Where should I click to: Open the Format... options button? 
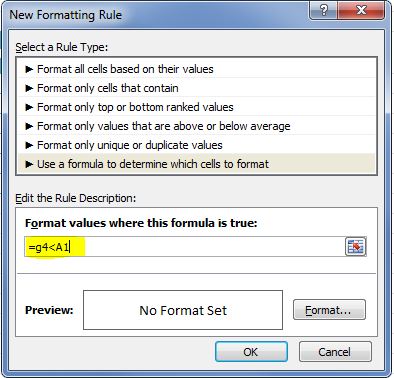pyautogui.click(x=329, y=310)
